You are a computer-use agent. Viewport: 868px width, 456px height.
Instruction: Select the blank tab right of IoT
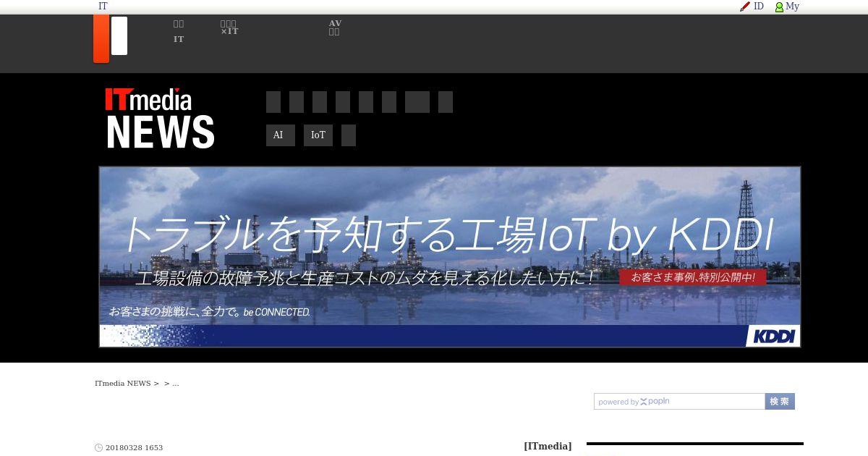tap(349, 135)
